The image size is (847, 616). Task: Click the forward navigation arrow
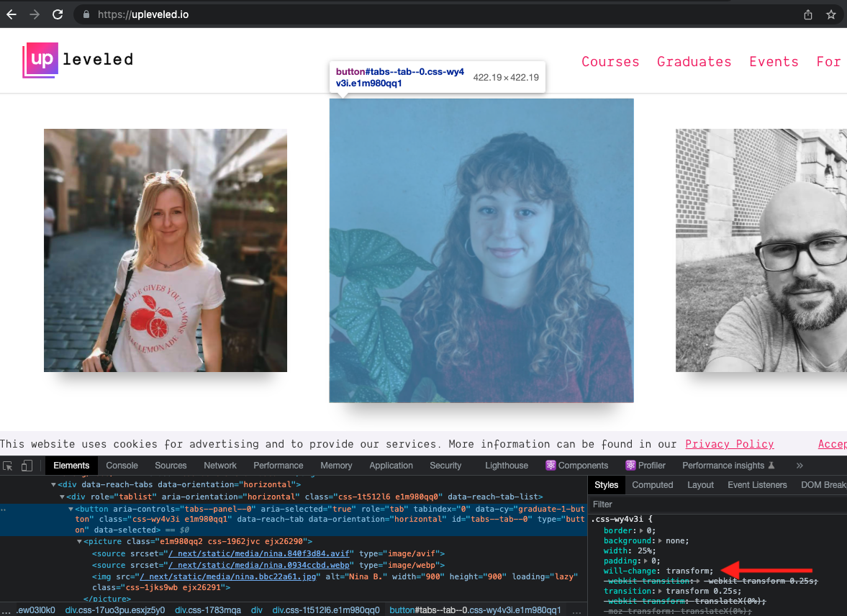click(x=34, y=14)
